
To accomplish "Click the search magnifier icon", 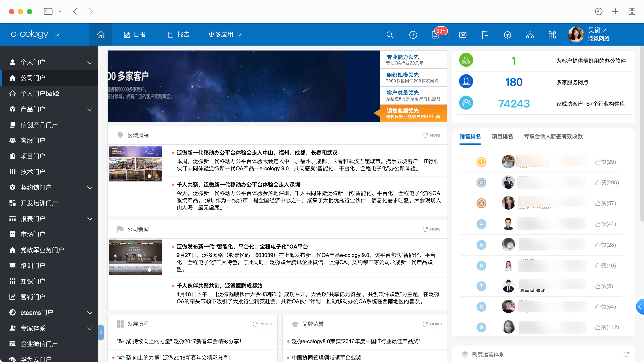I will [390, 35].
